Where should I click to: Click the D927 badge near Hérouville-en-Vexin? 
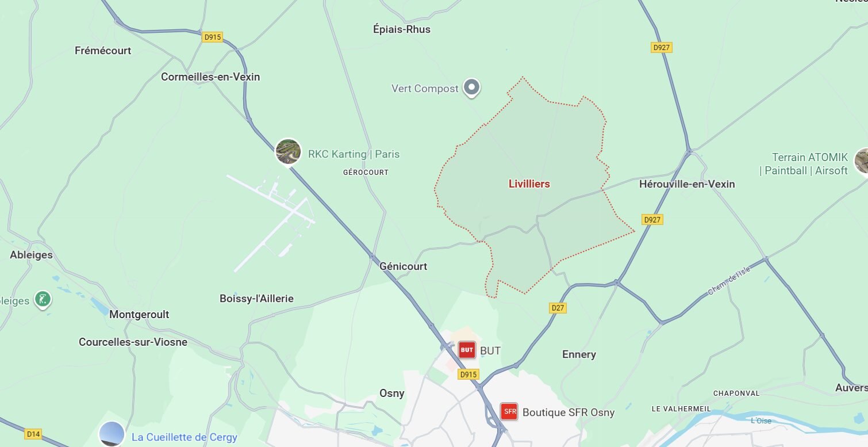pyautogui.click(x=652, y=219)
